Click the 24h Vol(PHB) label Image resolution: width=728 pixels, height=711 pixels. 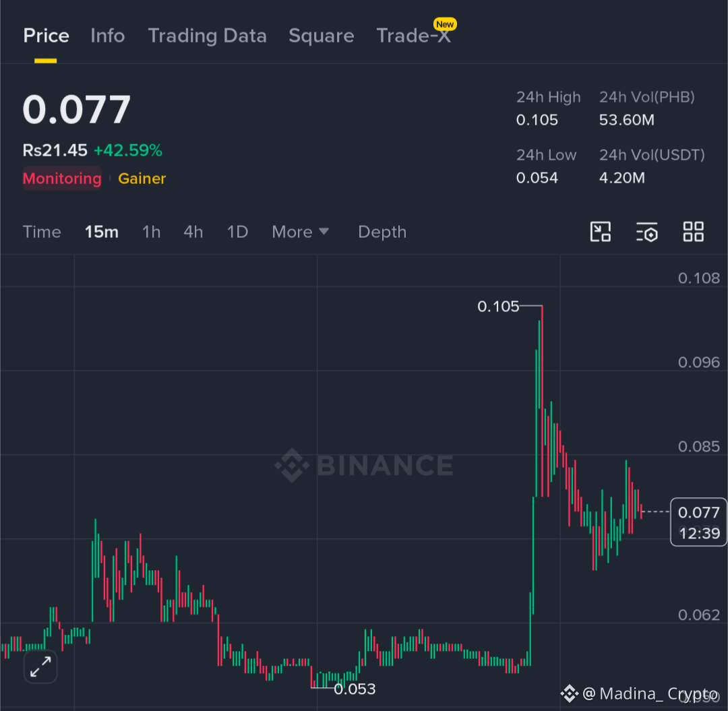(x=646, y=98)
